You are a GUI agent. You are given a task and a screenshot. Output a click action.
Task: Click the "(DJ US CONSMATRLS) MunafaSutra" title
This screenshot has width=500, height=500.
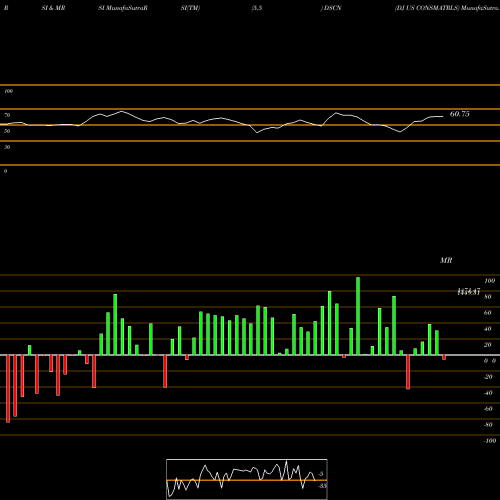point(447,8)
